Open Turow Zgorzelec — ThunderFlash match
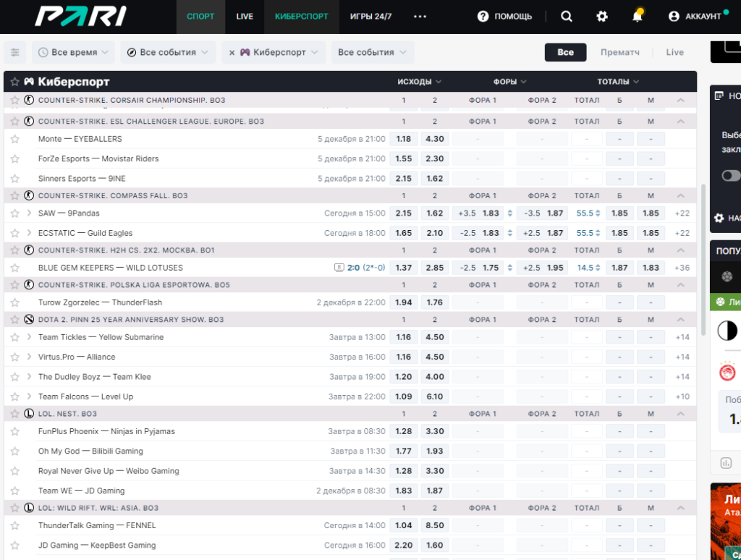Image resolution: width=741 pixels, height=560 pixels. coord(100,302)
